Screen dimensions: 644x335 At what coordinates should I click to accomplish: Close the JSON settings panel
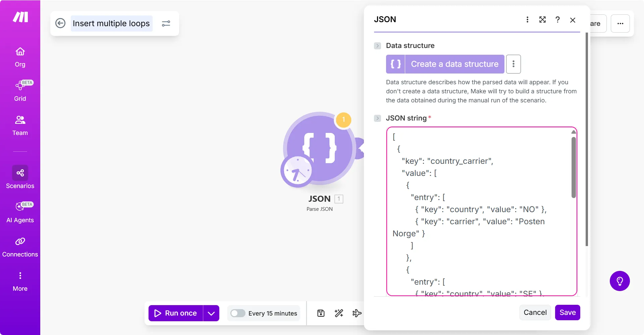point(573,20)
